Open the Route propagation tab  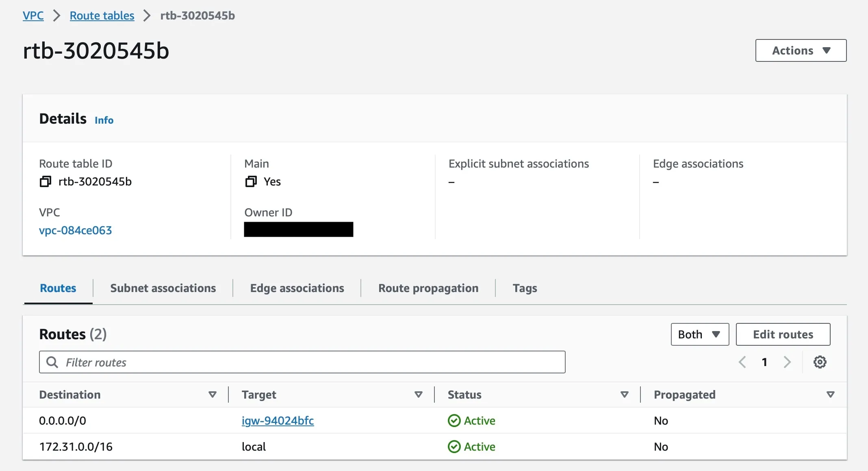pyautogui.click(x=428, y=288)
